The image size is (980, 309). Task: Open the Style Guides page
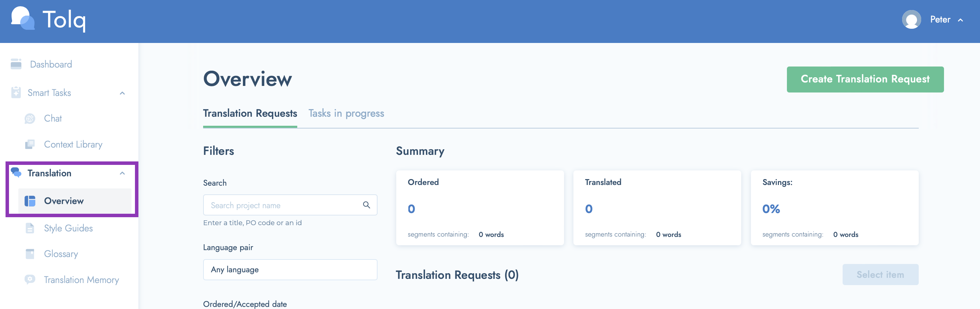69,228
